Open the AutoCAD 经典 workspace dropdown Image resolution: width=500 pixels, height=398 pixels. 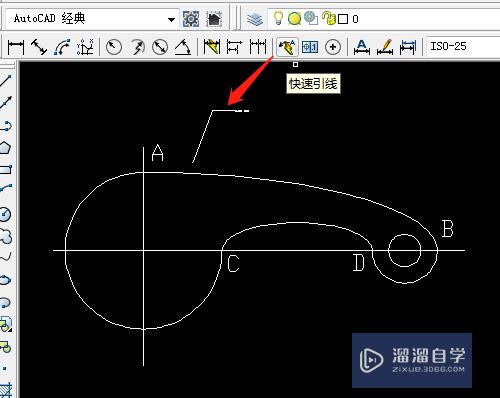(x=91, y=19)
